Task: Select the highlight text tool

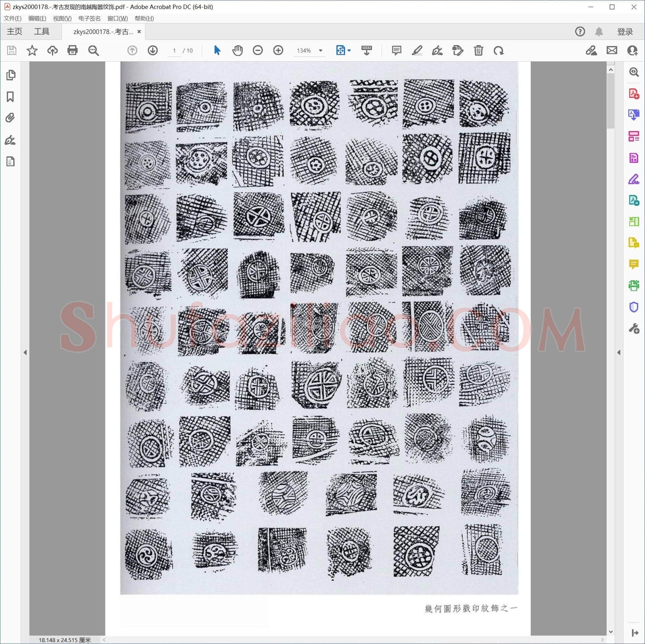Action: 417,50
